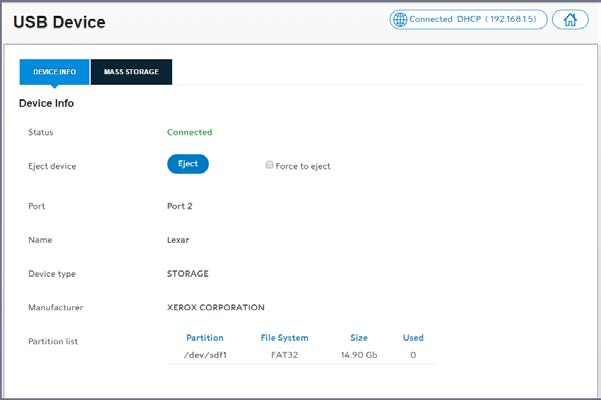Click the Size column header
601x400 pixels.
359,338
